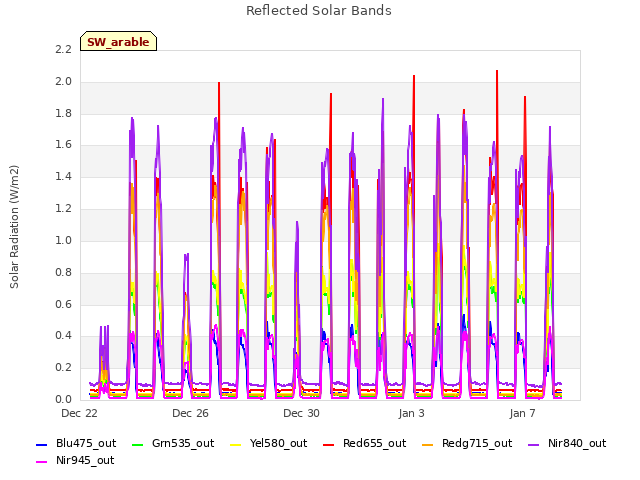The height and width of the screenshot is (480, 640).
Task: Click the red Red655_out legend swatch
Action: 329,444
